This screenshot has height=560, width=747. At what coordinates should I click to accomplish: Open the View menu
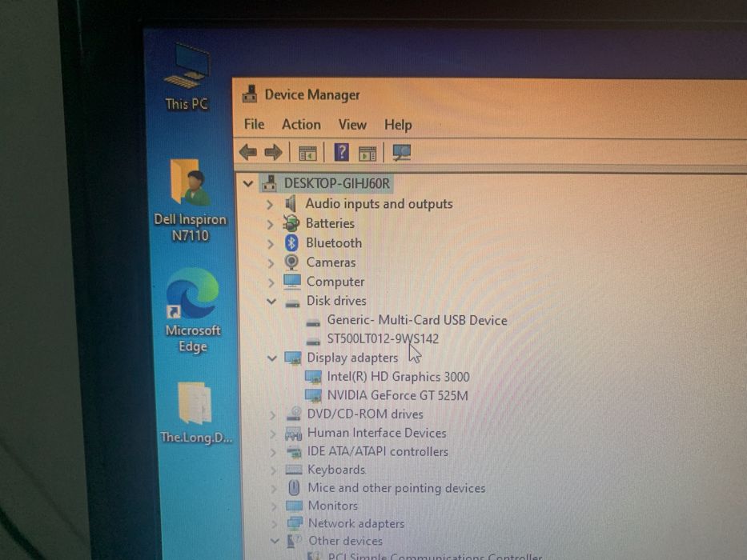(352, 125)
